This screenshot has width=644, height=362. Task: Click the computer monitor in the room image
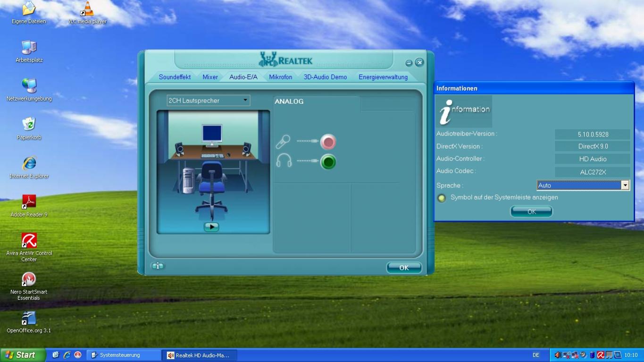212,135
